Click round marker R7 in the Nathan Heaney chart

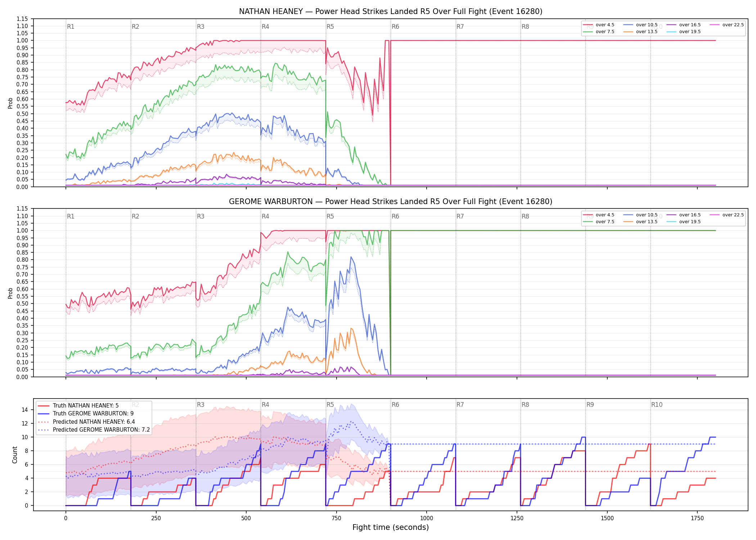pos(460,27)
